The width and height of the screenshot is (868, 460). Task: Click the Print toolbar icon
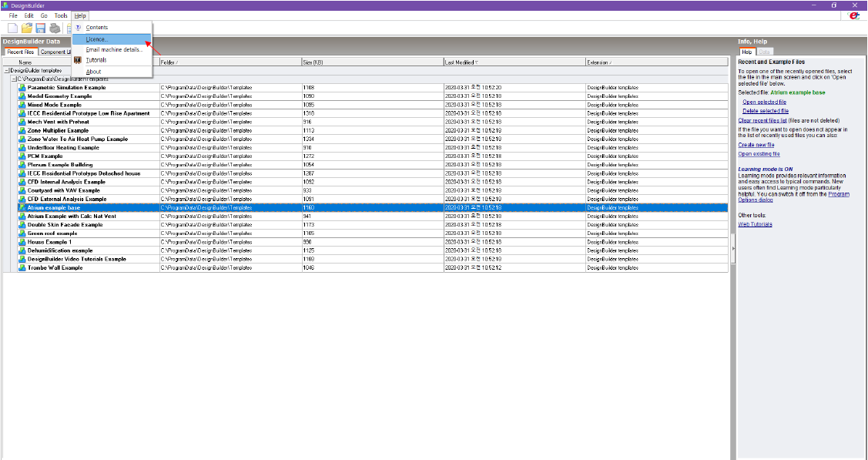point(54,28)
